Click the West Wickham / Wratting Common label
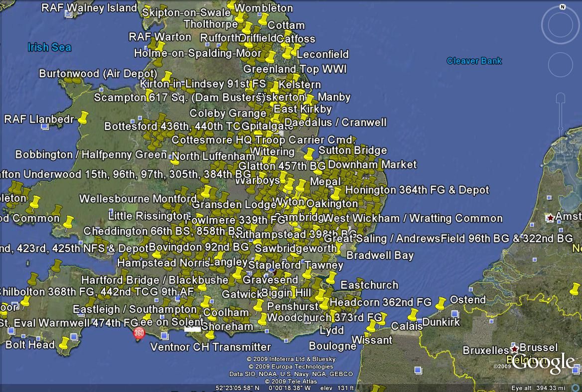582x392 pixels. click(x=413, y=218)
